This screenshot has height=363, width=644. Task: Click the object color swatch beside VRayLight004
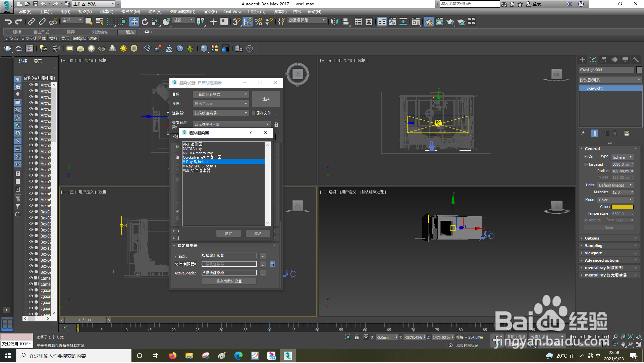tap(639, 70)
